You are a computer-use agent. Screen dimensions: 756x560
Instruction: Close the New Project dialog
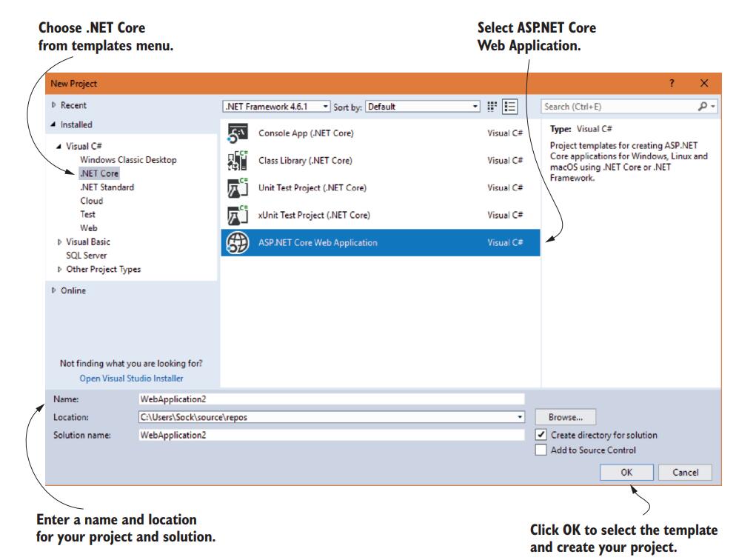[x=704, y=83]
